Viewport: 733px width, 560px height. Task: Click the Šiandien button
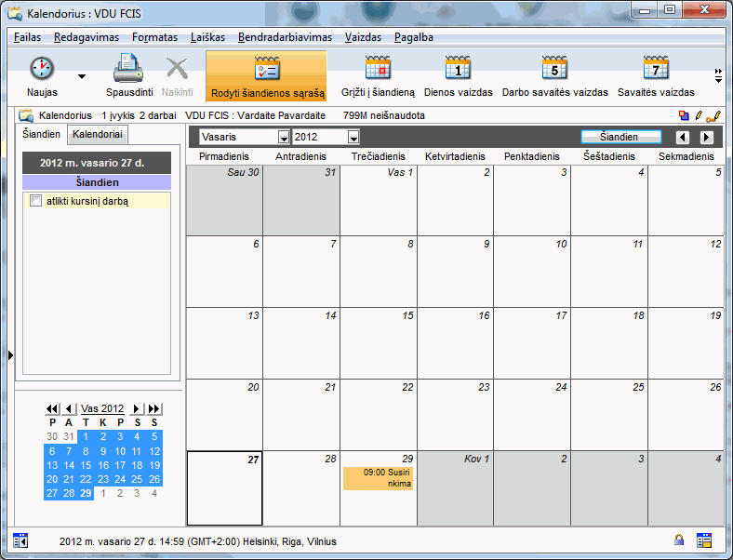(620, 137)
